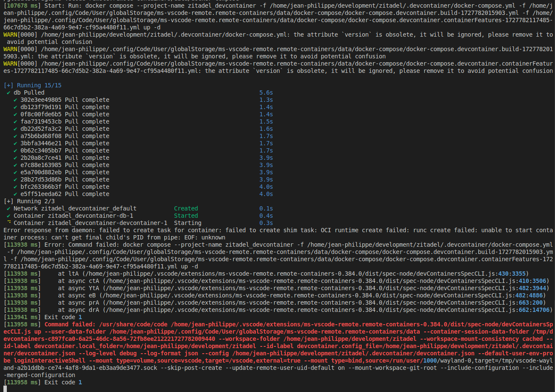Select layer 302e3ee49805 Pull complete
This screenshot has width=555, height=392.
click(65, 100)
